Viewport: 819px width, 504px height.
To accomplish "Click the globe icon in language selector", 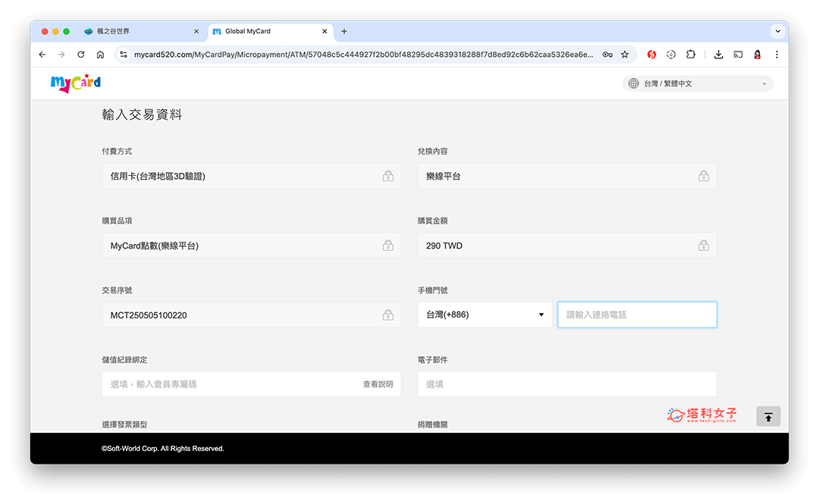I will (x=633, y=83).
